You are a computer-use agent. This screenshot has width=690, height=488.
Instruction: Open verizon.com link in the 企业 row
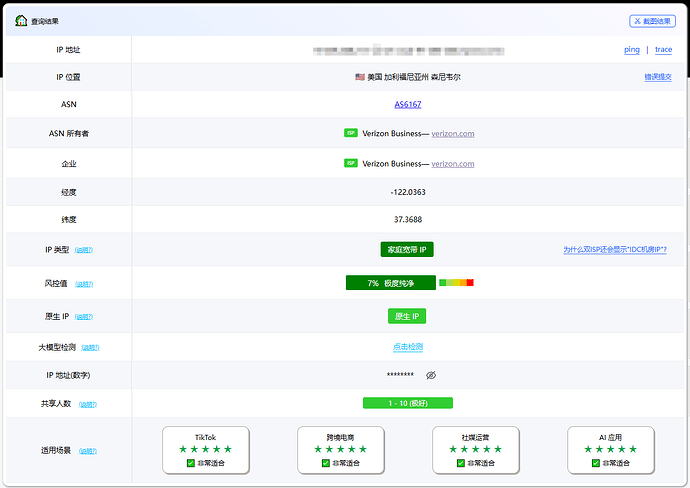pyautogui.click(x=453, y=164)
